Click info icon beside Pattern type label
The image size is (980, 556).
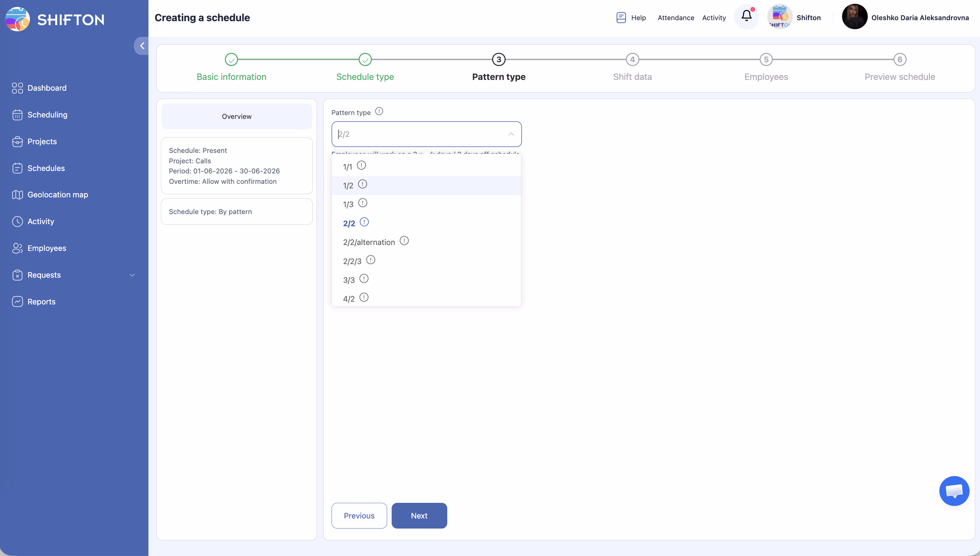(x=379, y=112)
